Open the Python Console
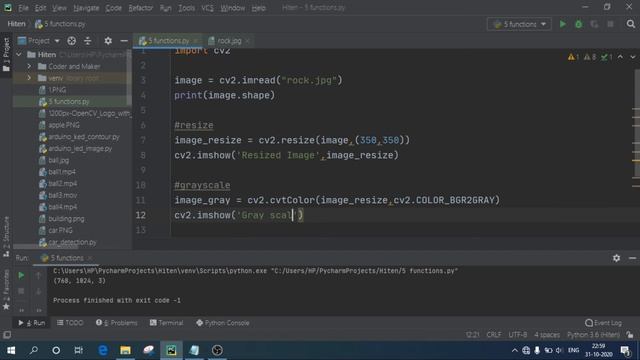Screen dimensions: 640x360 tap(222, 323)
